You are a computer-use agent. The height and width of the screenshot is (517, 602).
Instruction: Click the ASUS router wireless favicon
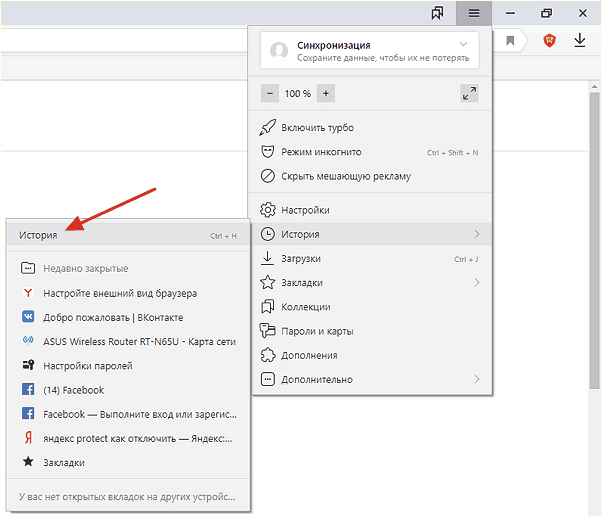[x=28, y=340]
